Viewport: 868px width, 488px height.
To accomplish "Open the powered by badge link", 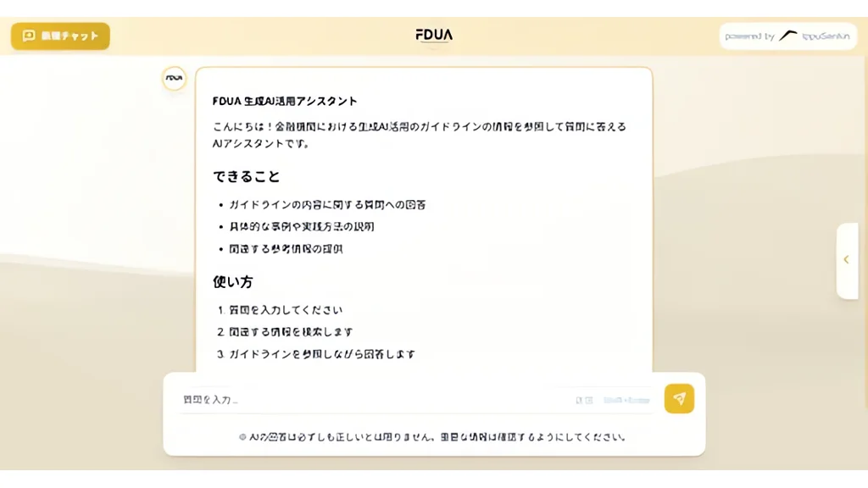I will click(x=787, y=36).
